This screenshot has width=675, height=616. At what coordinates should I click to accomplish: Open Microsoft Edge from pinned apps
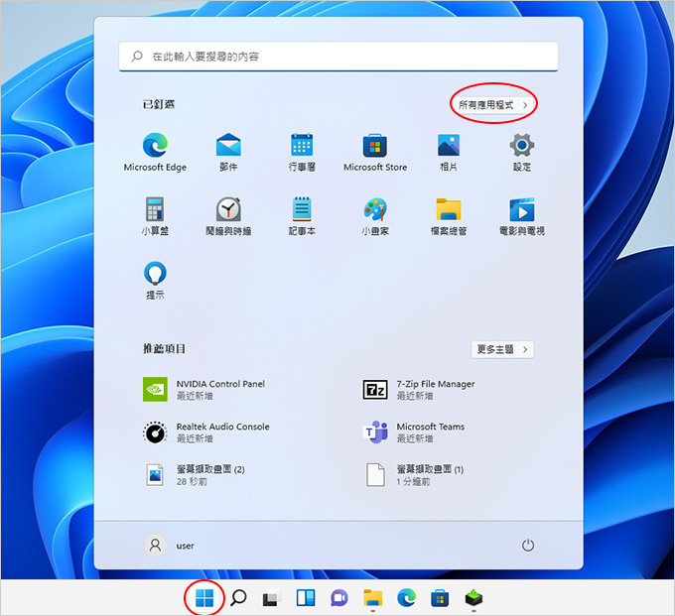point(155,153)
